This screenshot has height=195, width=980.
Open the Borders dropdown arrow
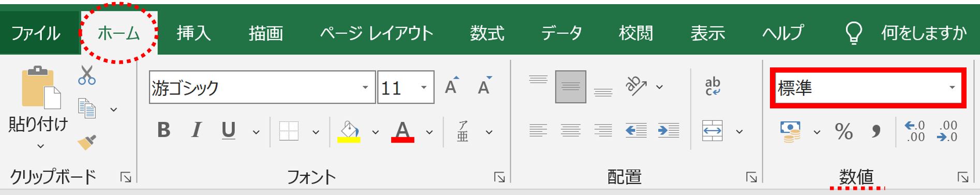tap(316, 132)
